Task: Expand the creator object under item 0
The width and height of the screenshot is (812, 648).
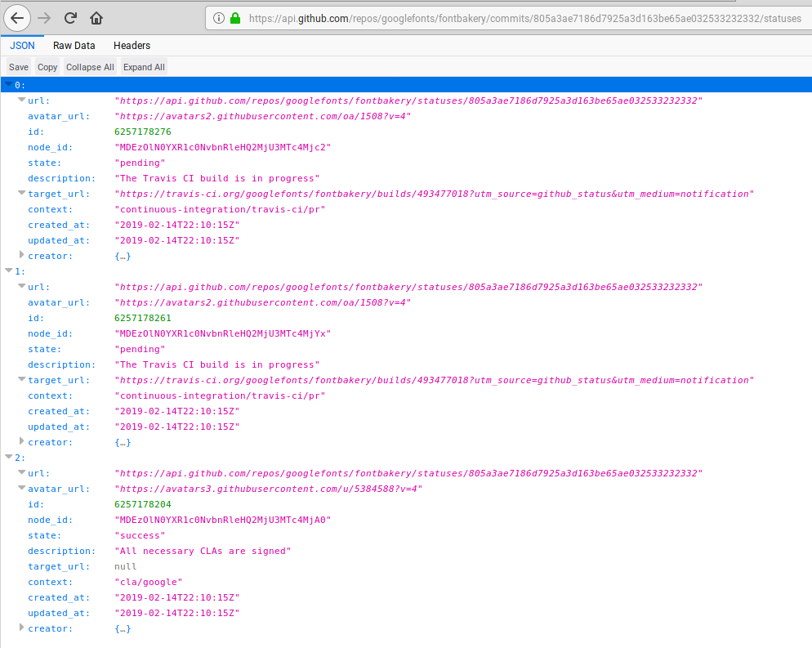Action: pos(22,255)
